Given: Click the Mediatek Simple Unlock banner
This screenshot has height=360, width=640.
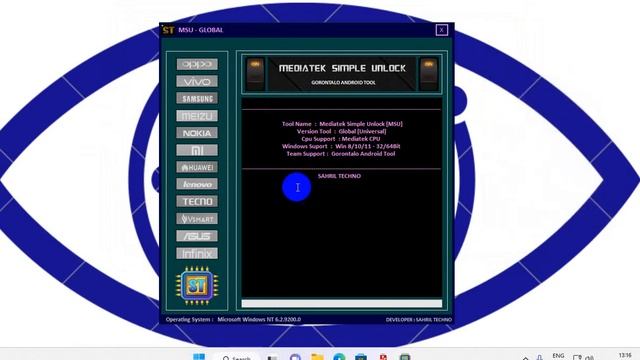Looking at the screenshot, I should coord(342,74).
